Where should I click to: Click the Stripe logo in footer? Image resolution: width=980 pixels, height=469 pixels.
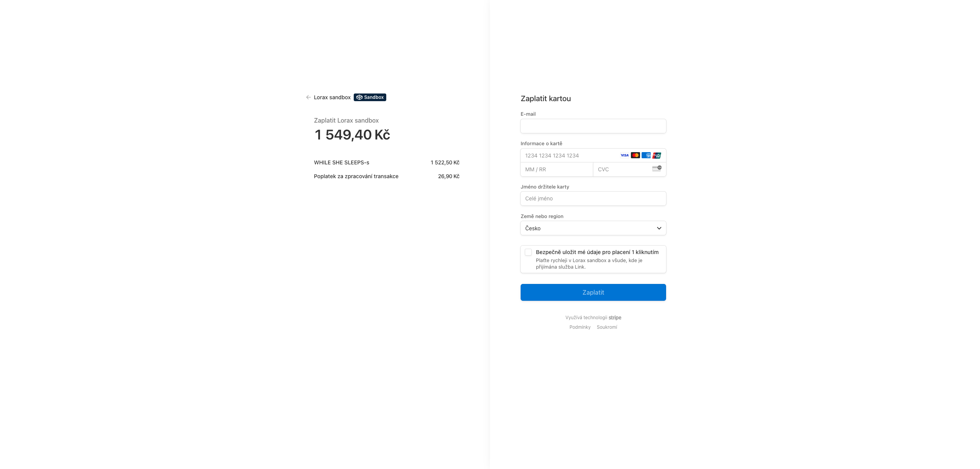pos(615,318)
